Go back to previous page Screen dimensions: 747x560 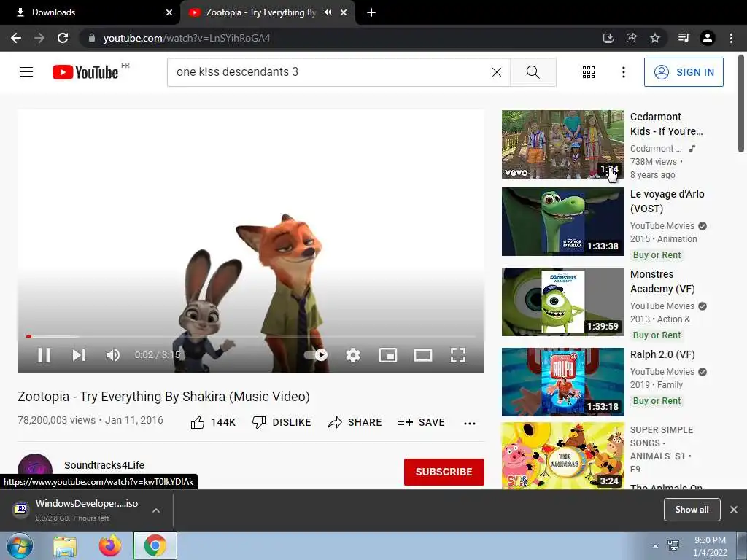(x=16, y=38)
